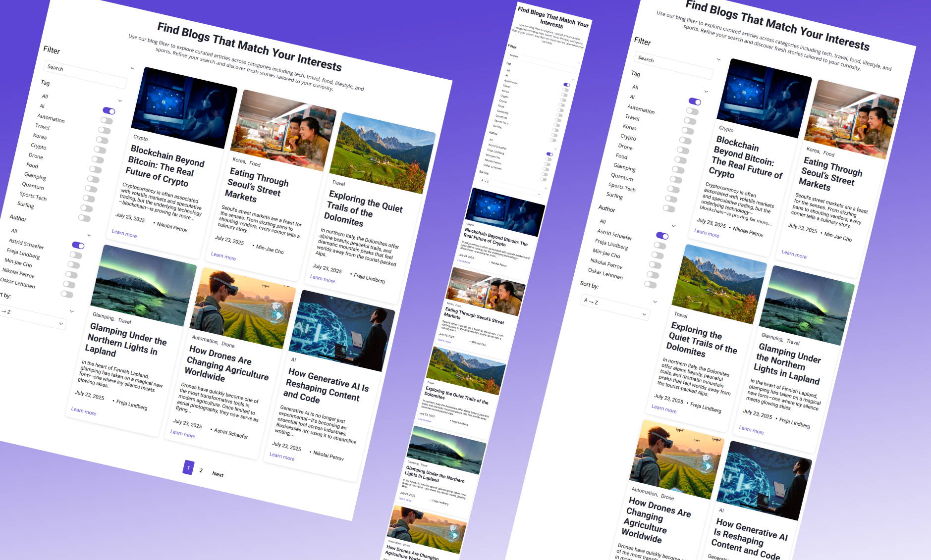Select page 2 in the pagination
This screenshot has height=560, width=931.
(x=201, y=470)
